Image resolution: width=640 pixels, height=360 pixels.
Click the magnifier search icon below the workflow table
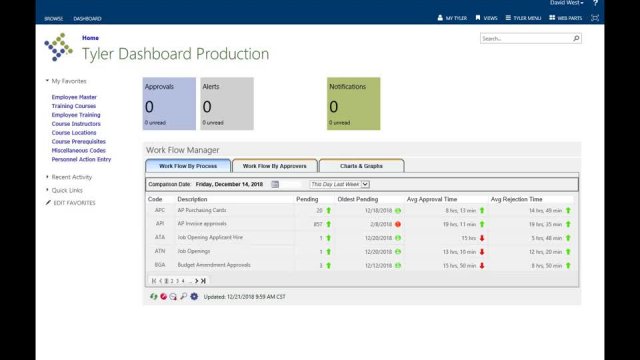pos(184,297)
